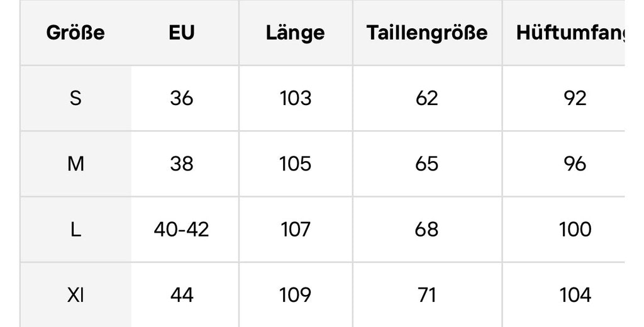Select the size M row label
The image size is (644, 327).
[x=75, y=163]
